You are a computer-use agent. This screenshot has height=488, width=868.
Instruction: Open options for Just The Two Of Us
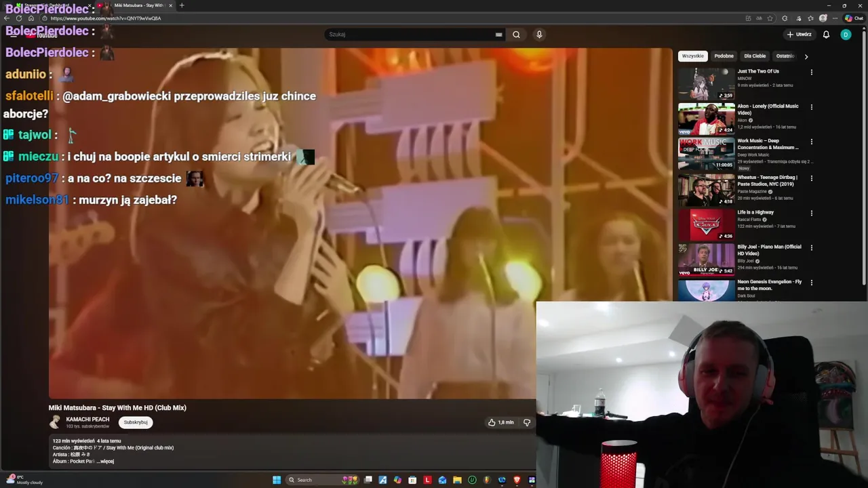tap(811, 72)
